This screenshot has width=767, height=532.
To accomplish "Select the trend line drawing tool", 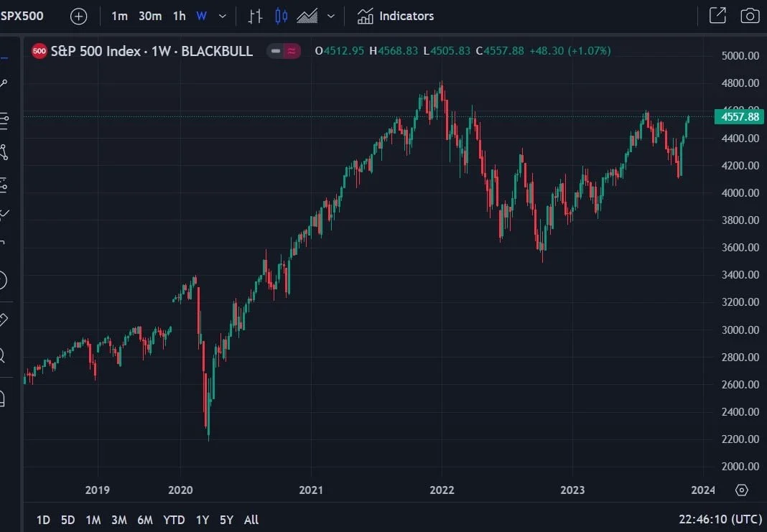I will coord(4,85).
